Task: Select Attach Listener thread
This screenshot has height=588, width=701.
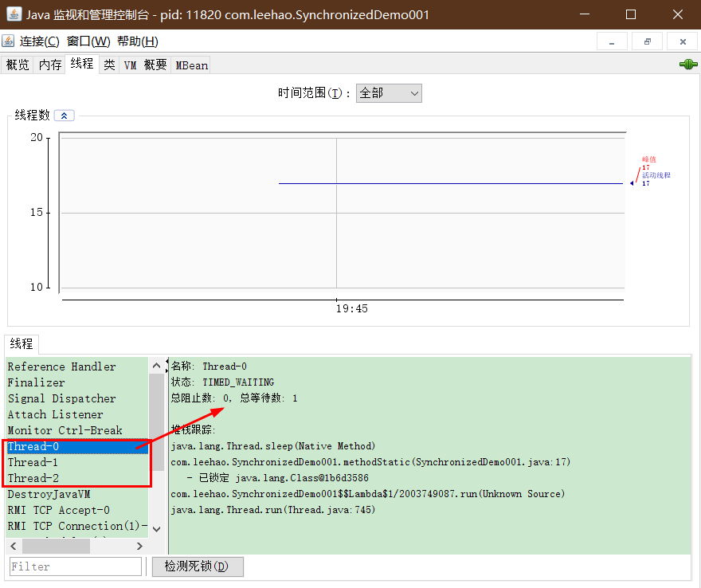Action: (77, 414)
